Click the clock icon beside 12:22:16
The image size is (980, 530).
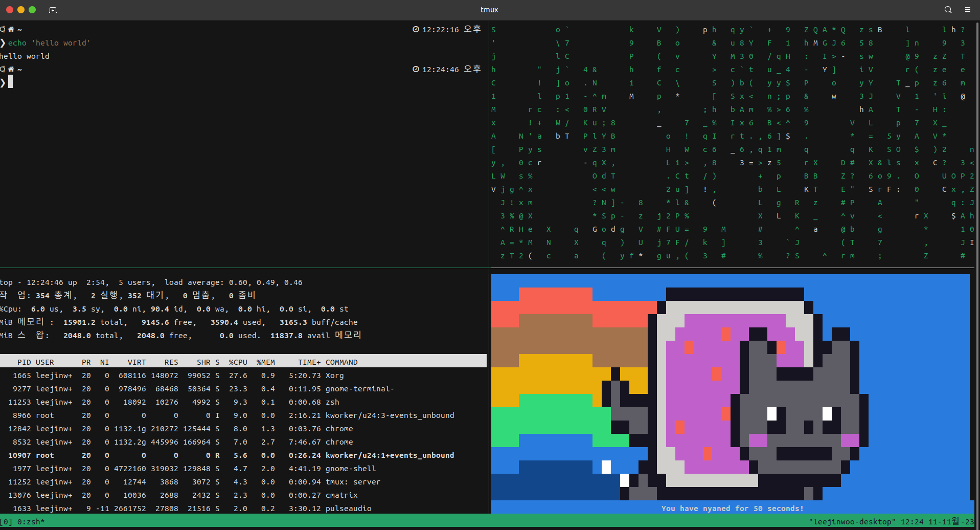pos(416,29)
